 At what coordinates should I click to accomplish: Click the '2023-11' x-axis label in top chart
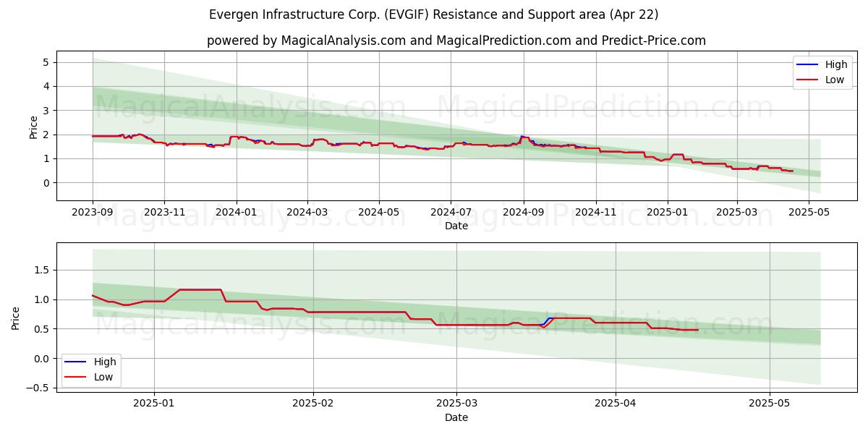pos(164,213)
